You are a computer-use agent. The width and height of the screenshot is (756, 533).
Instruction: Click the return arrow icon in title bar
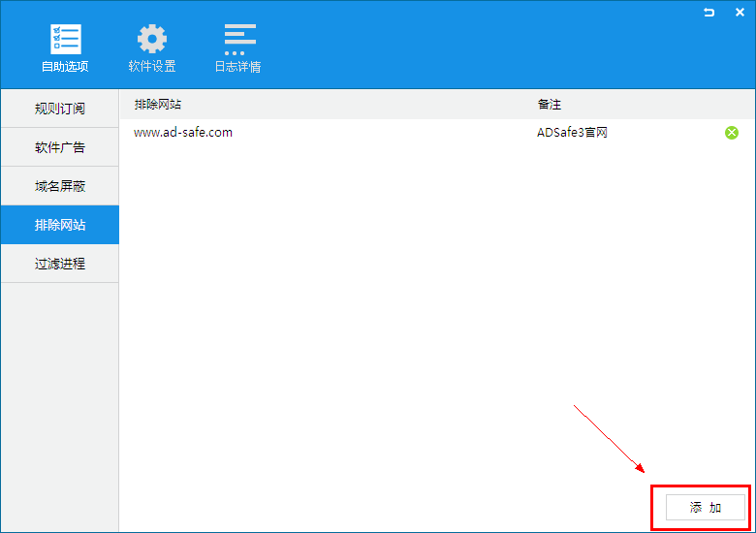click(x=709, y=12)
